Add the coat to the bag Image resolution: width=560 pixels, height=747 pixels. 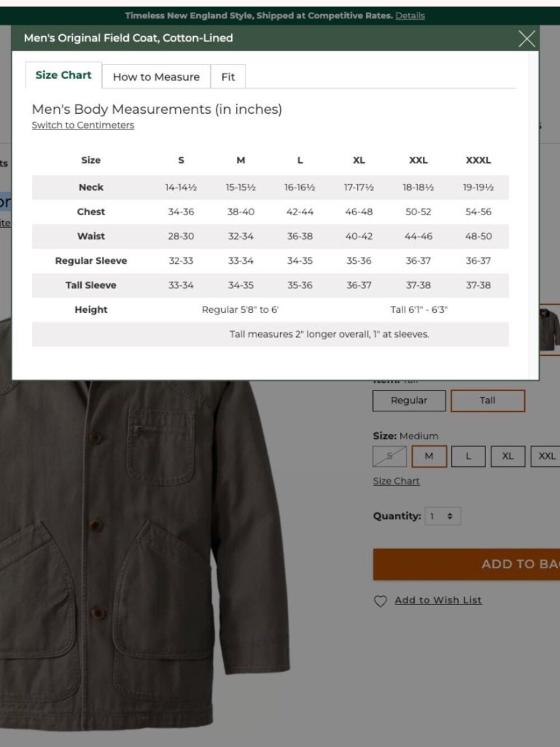(x=466, y=564)
